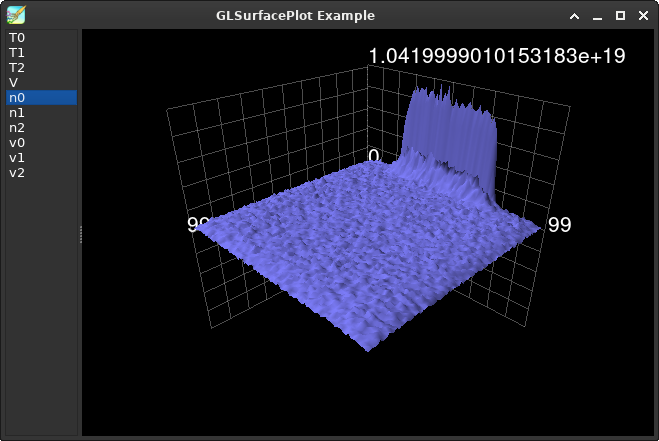The image size is (659, 441).
Task: Click the up-chevron title bar button
Action: tap(574, 16)
